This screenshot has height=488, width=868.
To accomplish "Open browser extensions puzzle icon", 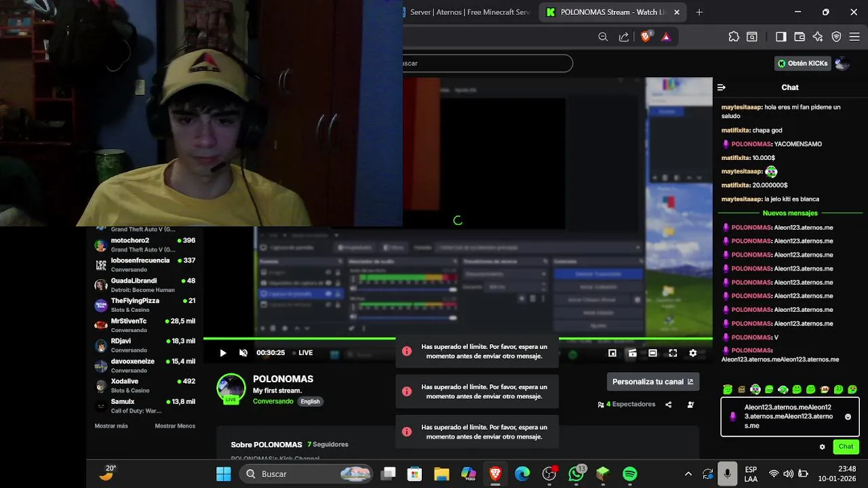I will click(734, 37).
